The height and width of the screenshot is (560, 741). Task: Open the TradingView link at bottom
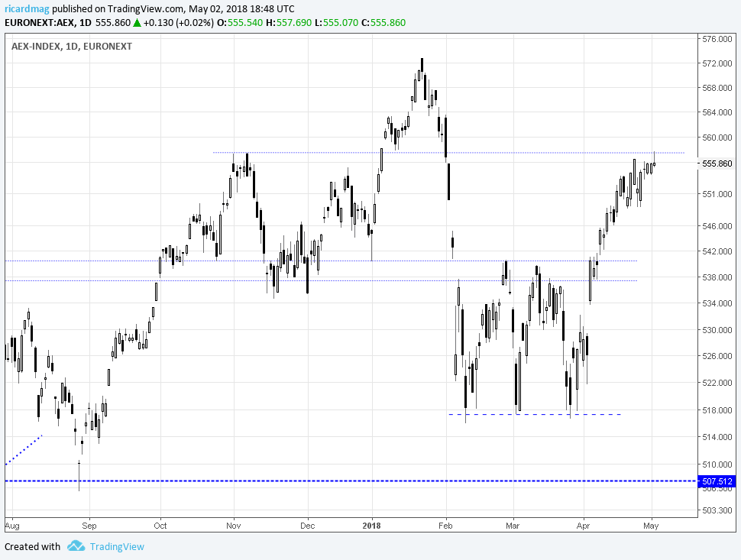tap(117, 547)
